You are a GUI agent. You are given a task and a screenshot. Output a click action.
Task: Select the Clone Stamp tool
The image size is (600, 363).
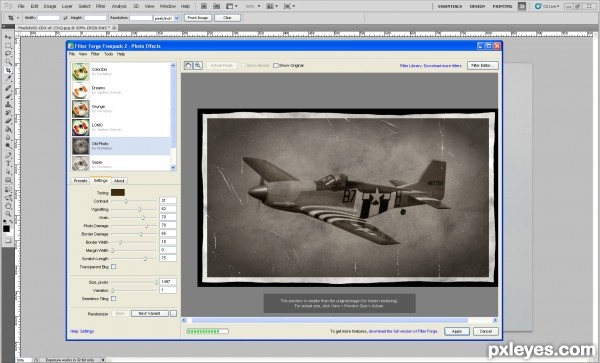8,104
